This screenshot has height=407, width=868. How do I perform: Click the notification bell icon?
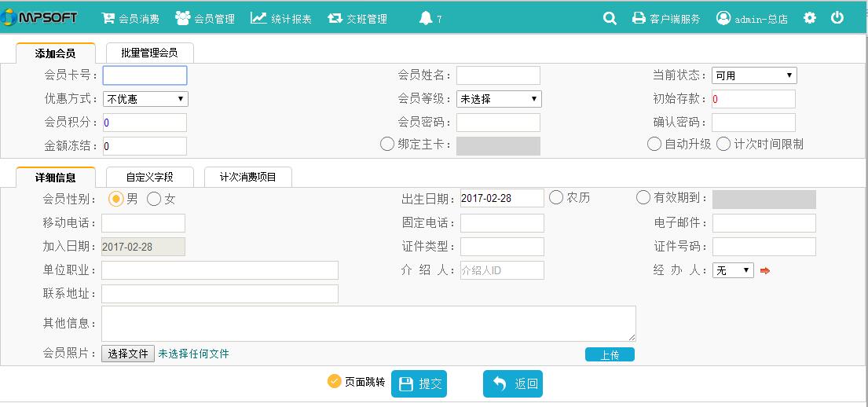tap(425, 18)
